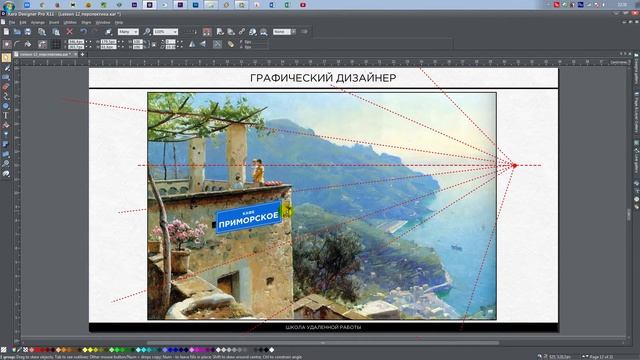Open the red YouTube taskbar icon
The image size is (640, 360).
[x=303, y=5]
